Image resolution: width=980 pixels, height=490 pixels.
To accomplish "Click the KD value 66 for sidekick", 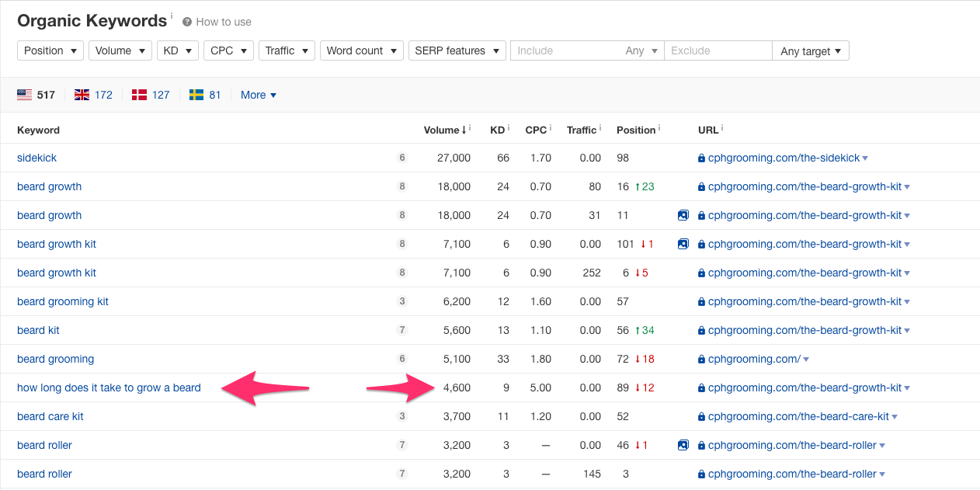I will point(503,158).
